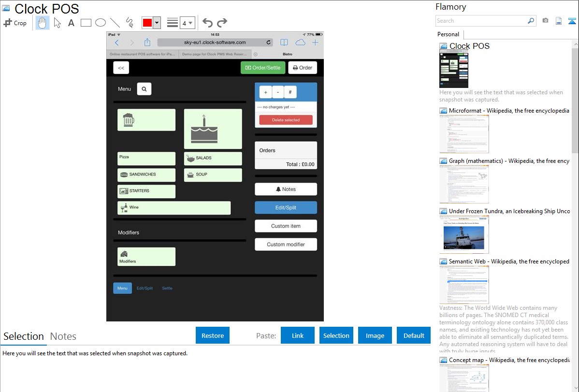
Task: Click the blue Edit/Split button
Action: [x=286, y=208]
